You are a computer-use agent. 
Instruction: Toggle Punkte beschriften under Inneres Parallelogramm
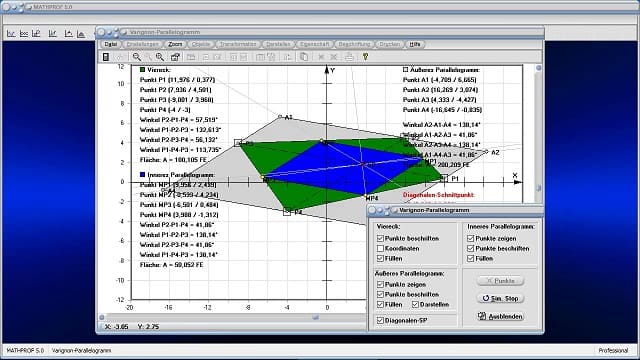(x=471, y=249)
